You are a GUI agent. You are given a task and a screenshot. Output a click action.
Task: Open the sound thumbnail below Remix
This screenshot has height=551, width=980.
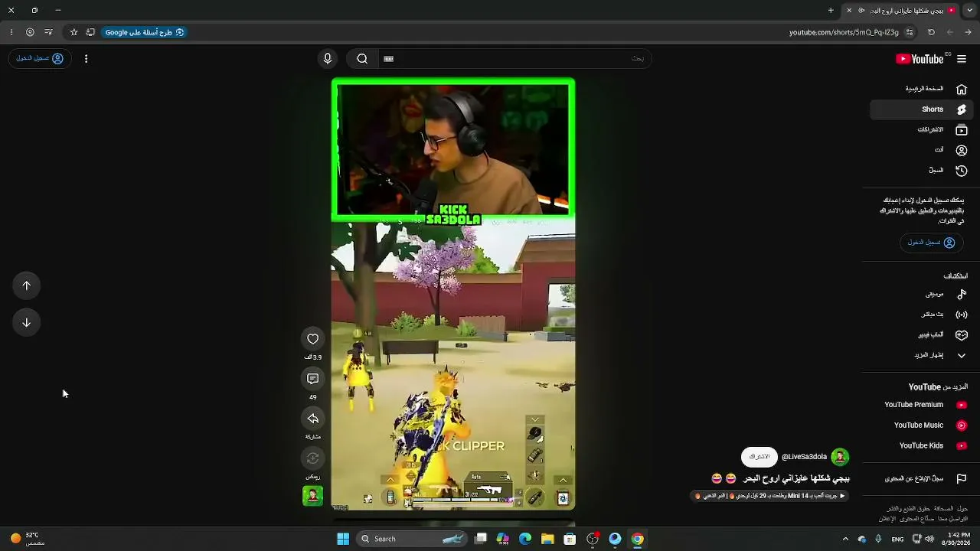(312, 496)
